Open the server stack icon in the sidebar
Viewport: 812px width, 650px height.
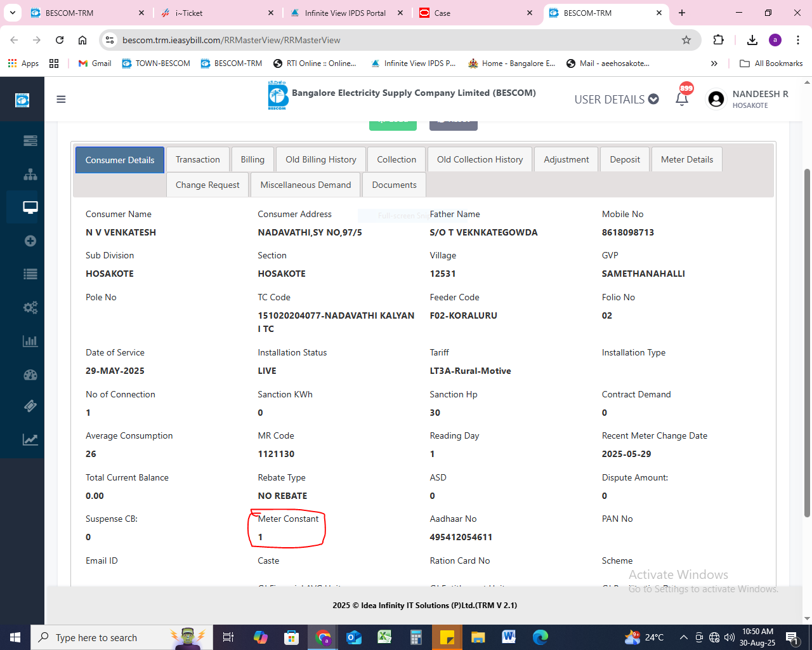click(x=30, y=141)
